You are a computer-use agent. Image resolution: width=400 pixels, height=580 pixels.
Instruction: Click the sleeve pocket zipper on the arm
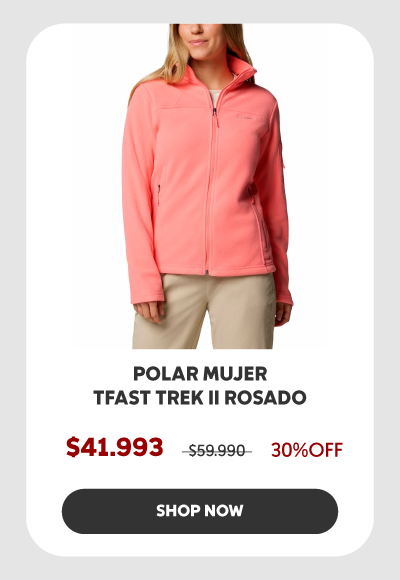[x=282, y=154]
